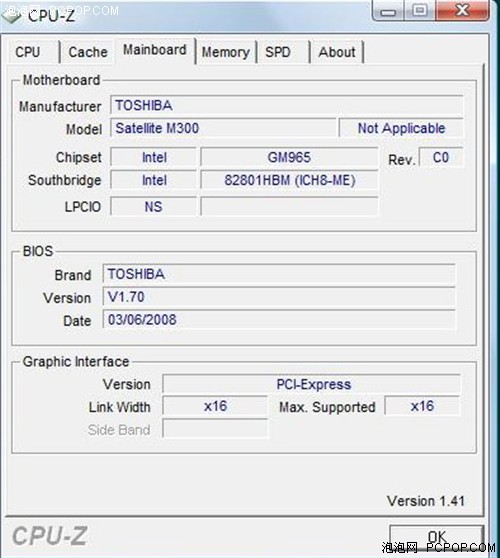Screen dimensions: 500x558
Task: Click the Southbridge label
Action: click(x=65, y=180)
